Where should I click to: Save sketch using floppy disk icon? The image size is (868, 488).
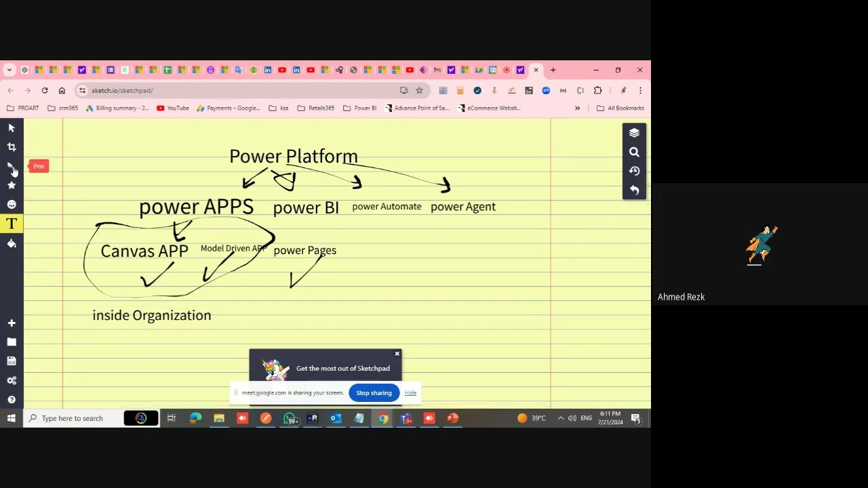(12, 361)
